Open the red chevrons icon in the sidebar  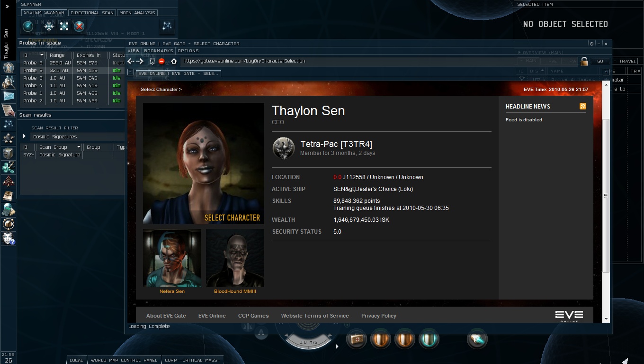coord(8,181)
